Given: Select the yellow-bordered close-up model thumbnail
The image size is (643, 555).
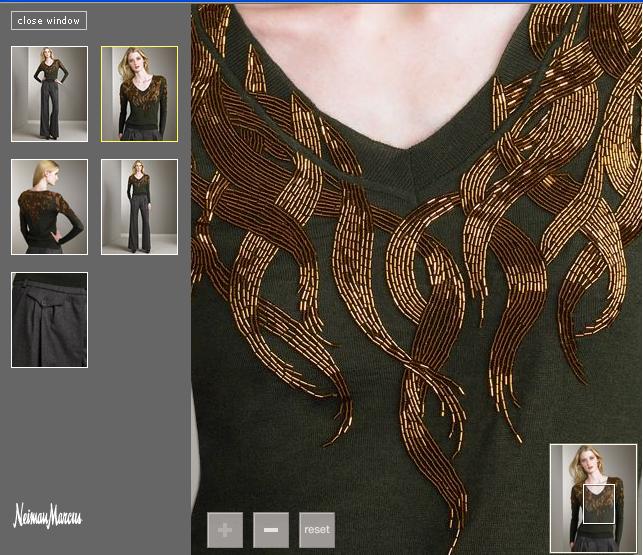Looking at the screenshot, I should (139, 93).
